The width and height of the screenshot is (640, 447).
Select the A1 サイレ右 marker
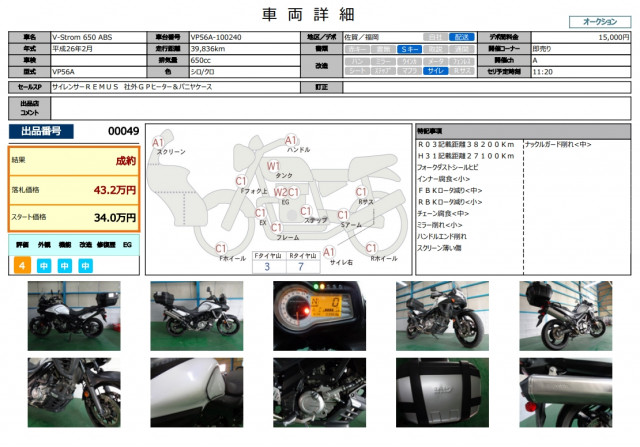click(x=329, y=251)
